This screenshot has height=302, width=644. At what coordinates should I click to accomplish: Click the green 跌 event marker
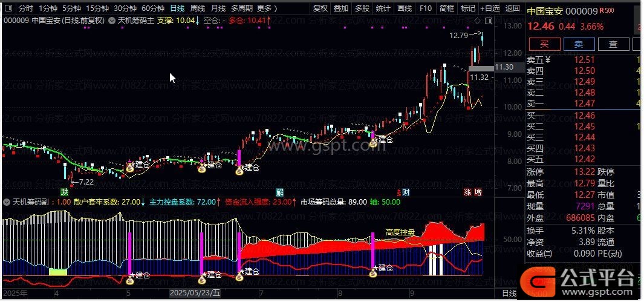coord(64,192)
